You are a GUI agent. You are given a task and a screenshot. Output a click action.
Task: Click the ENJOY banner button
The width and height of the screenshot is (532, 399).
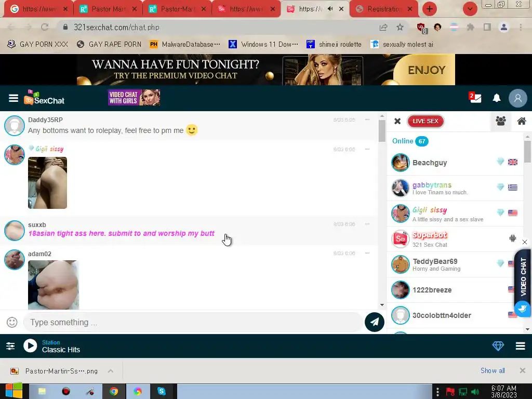point(426,70)
